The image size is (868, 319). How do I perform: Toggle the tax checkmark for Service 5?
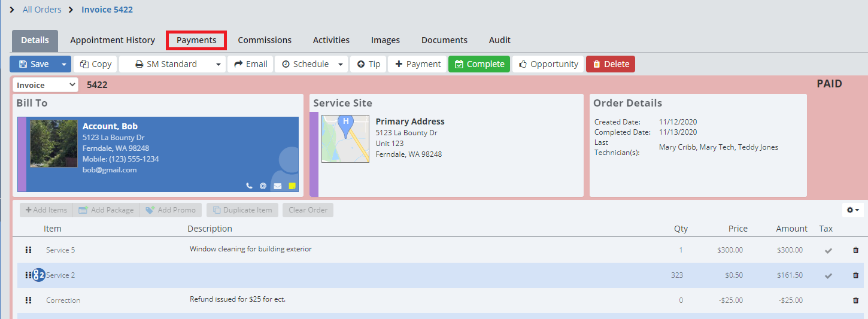point(828,250)
